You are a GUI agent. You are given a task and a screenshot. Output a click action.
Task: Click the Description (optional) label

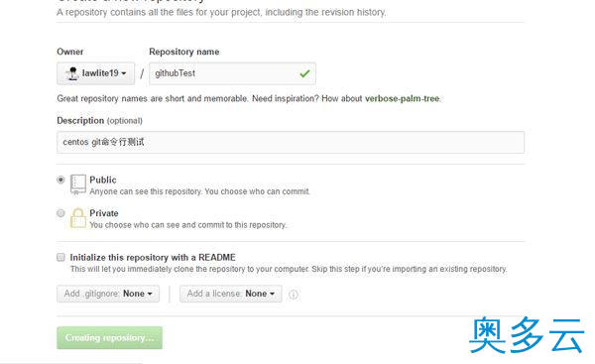pos(99,121)
